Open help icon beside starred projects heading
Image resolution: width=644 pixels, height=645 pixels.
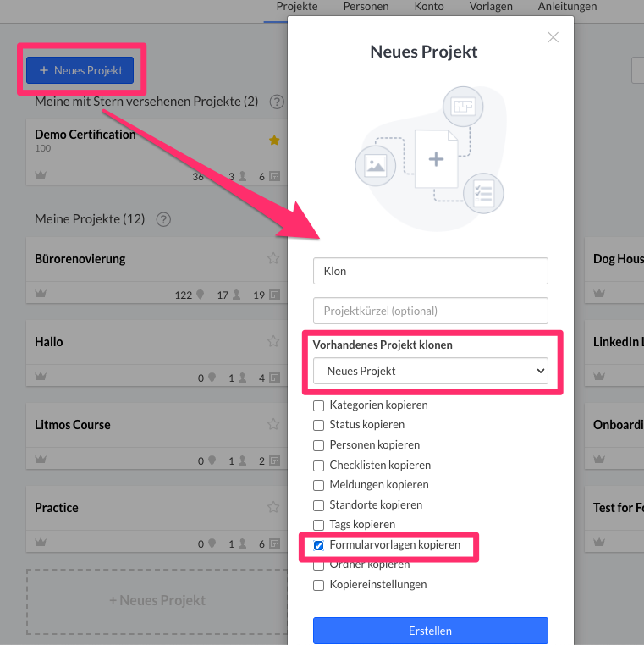tap(276, 102)
